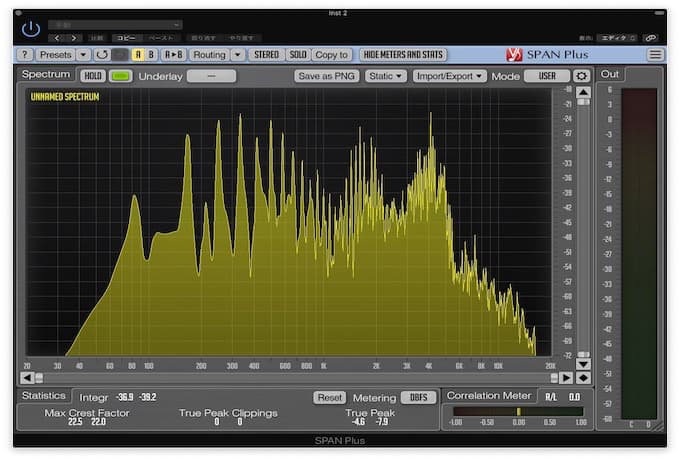Open the help question mark button
This screenshot has height=460, width=680.
click(25, 55)
